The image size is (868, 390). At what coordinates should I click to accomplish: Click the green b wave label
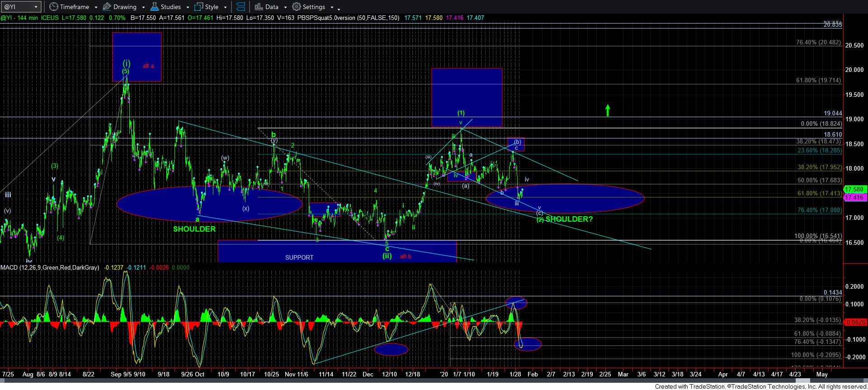(274, 134)
